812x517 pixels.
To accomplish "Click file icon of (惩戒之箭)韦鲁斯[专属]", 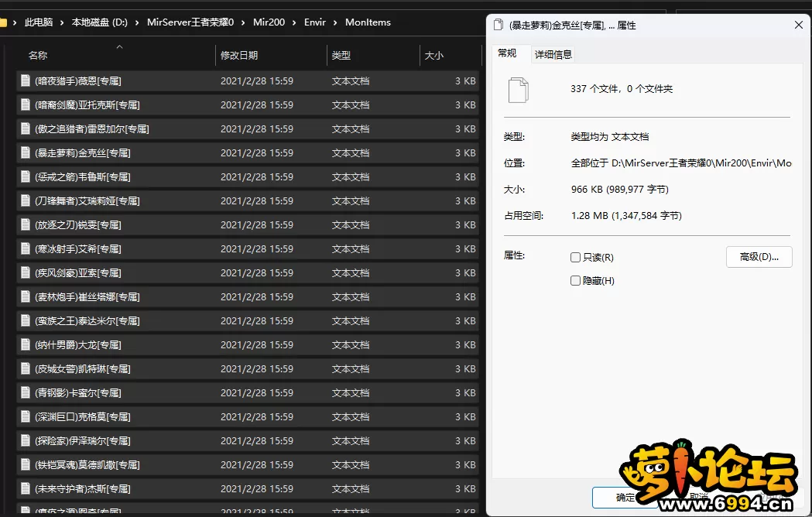I will coord(25,176).
